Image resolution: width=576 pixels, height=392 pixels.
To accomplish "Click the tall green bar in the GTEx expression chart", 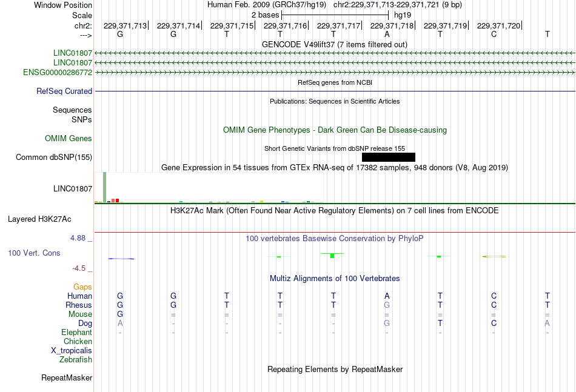I will pos(105,187).
